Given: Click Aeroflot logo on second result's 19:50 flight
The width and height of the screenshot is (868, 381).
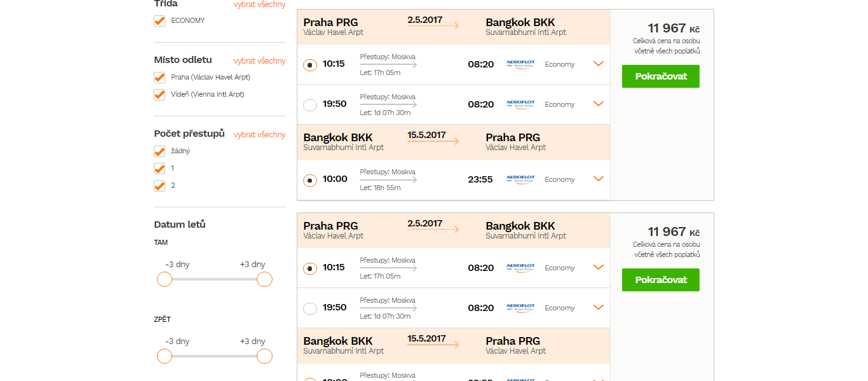Looking at the screenshot, I should [520, 308].
